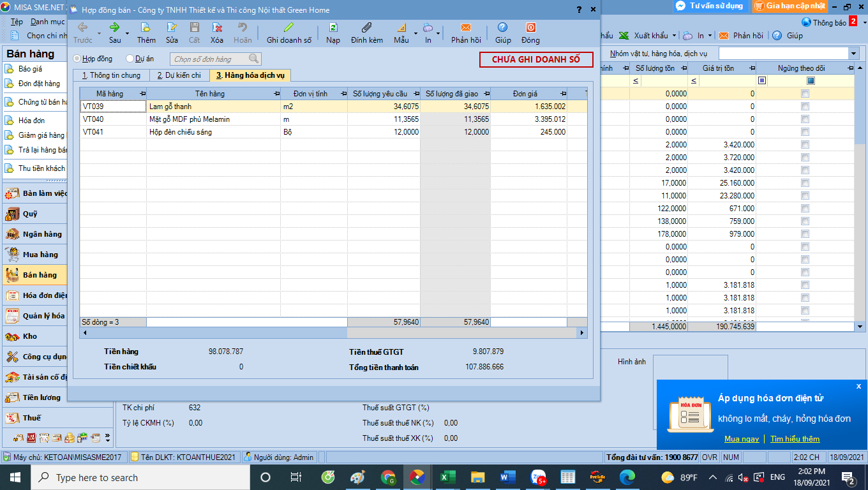The width and height of the screenshot is (868, 490).
Task: Click the Thêm (add) toolbar icon
Action: (146, 28)
